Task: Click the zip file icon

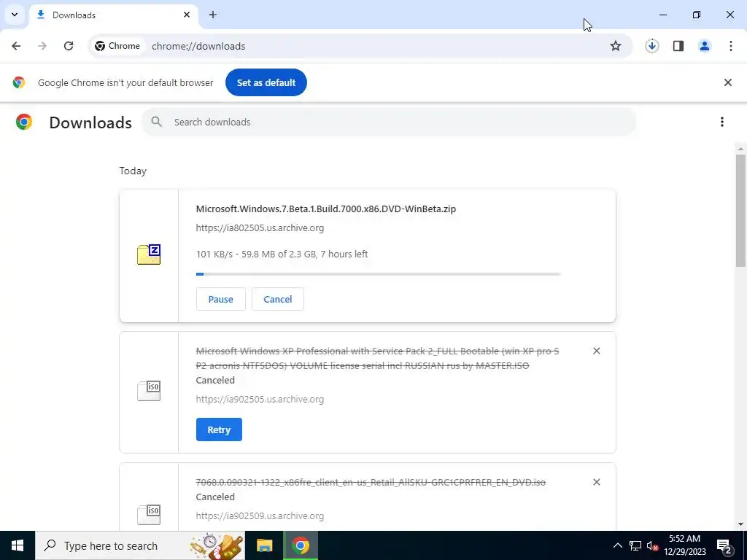Action: click(149, 254)
